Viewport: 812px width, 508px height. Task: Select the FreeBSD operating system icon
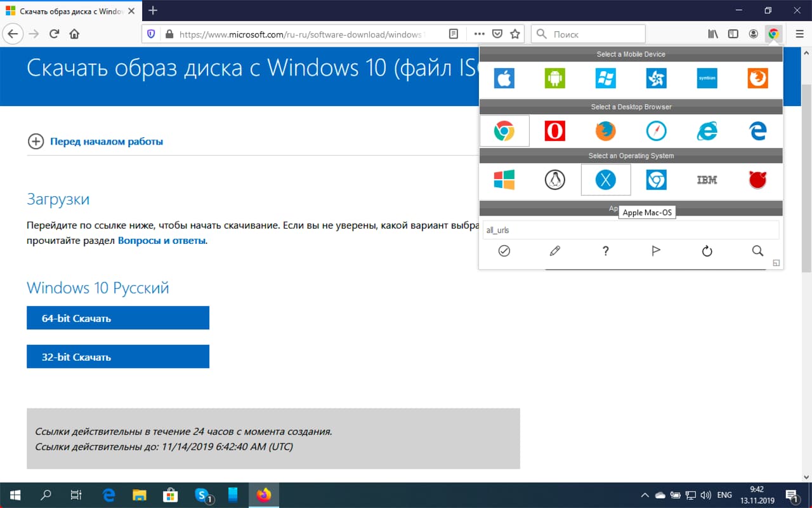756,179
